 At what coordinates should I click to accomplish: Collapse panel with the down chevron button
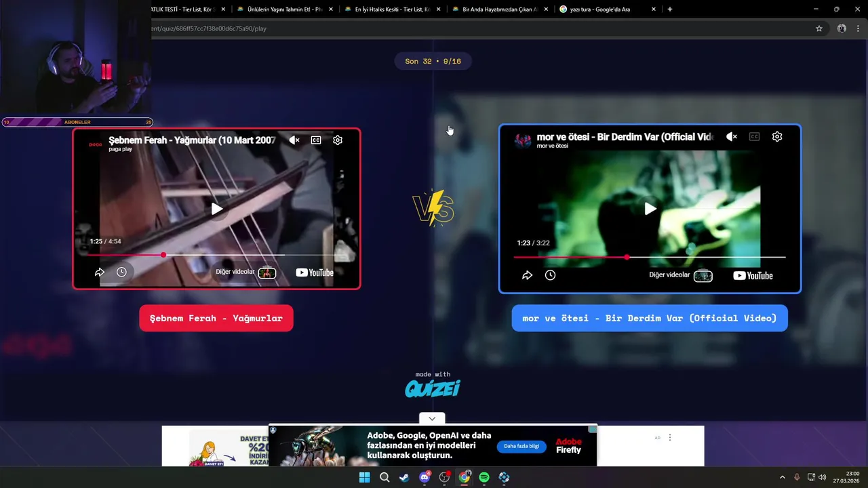432,419
